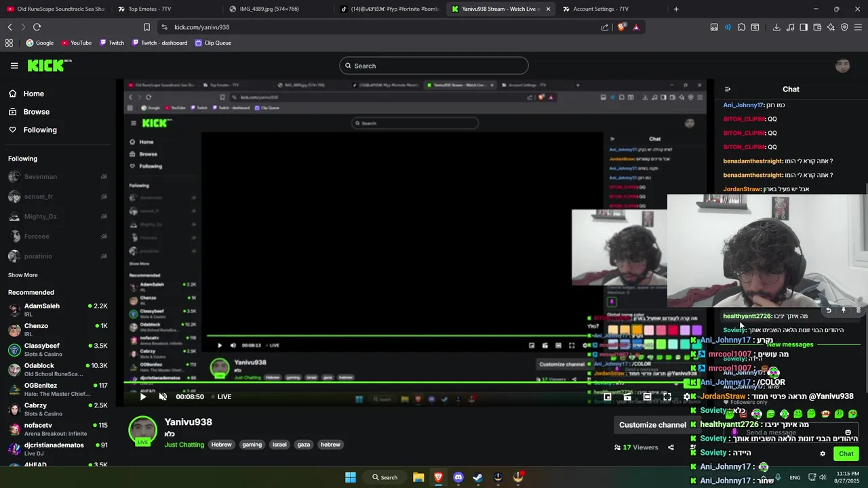The image size is (868, 488).
Task: Reload the current page
Action: coord(37,27)
